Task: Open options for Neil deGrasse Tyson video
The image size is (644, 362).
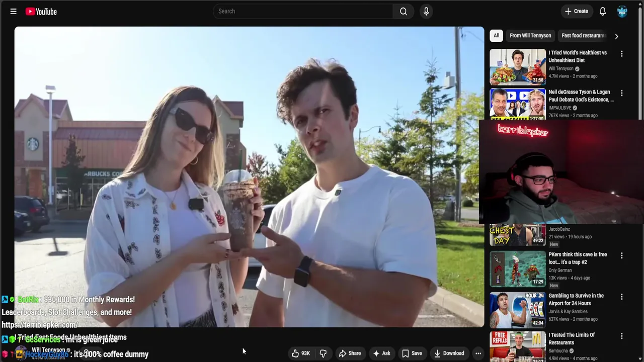Action: pos(622,93)
